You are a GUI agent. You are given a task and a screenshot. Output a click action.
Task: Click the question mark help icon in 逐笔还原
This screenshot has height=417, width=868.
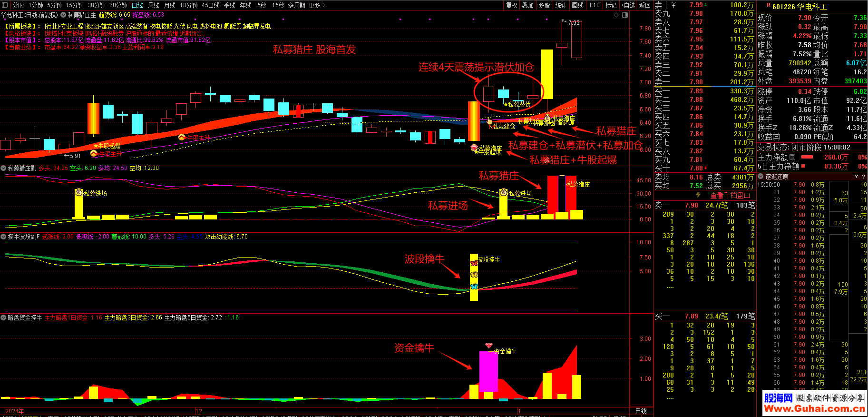click(863, 177)
